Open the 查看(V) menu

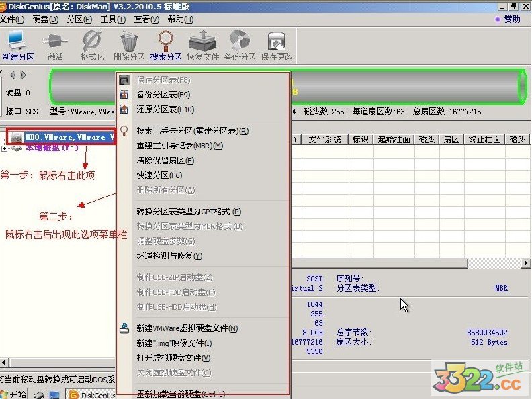coord(146,19)
